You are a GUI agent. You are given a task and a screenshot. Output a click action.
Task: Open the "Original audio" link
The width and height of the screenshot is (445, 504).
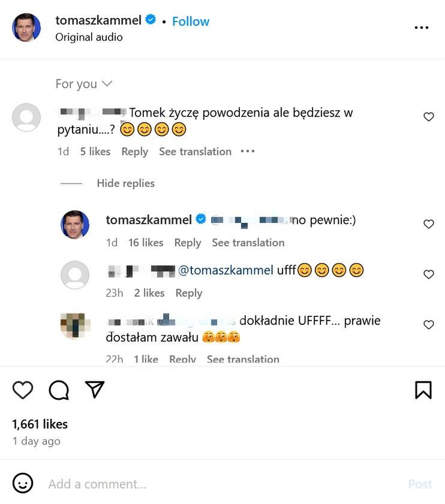point(89,37)
